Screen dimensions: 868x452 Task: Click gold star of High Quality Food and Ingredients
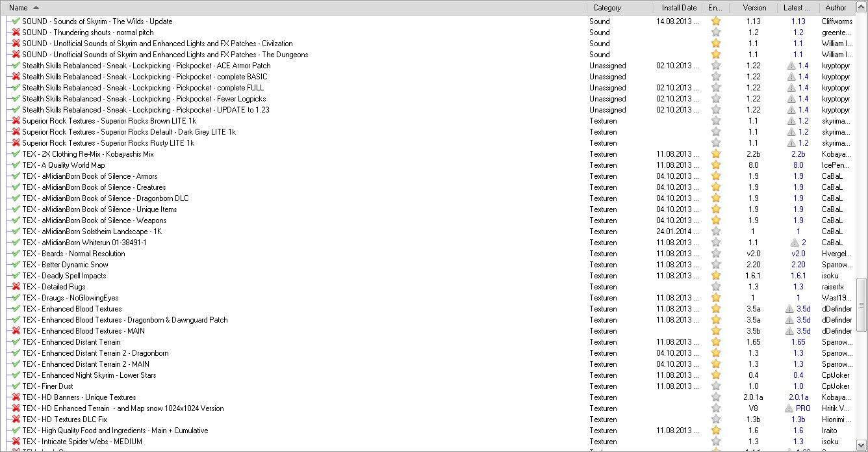[x=716, y=431]
